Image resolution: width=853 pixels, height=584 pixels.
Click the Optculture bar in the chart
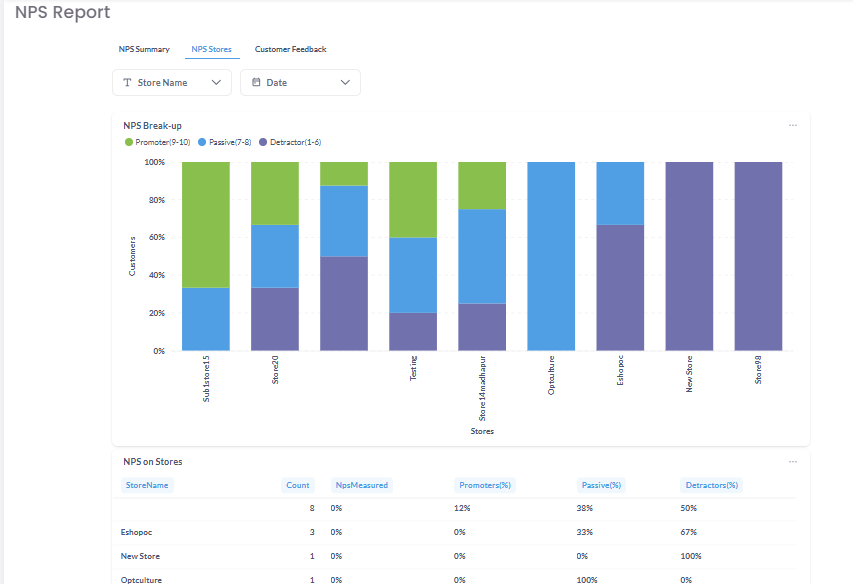point(551,256)
